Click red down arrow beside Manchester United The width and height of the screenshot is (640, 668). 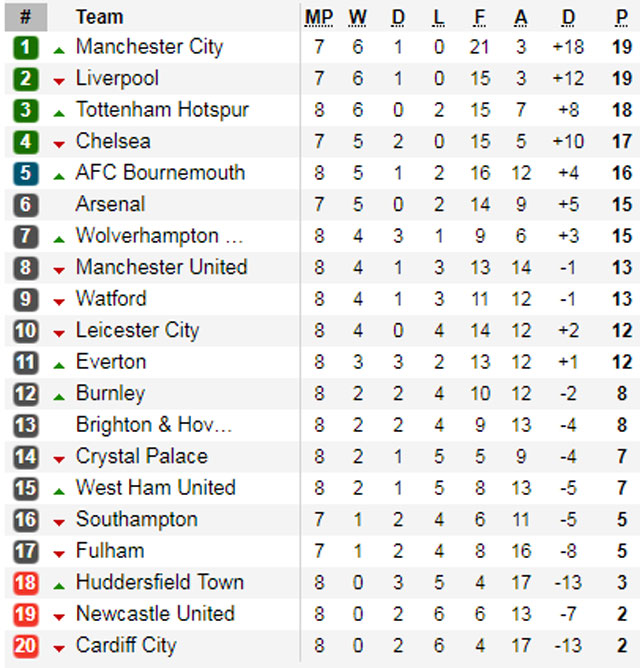pyautogui.click(x=59, y=269)
